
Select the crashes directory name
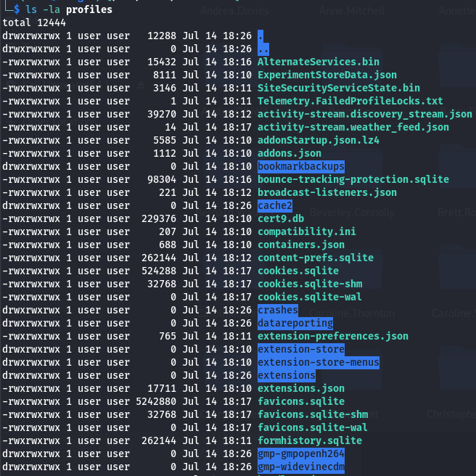click(278, 310)
